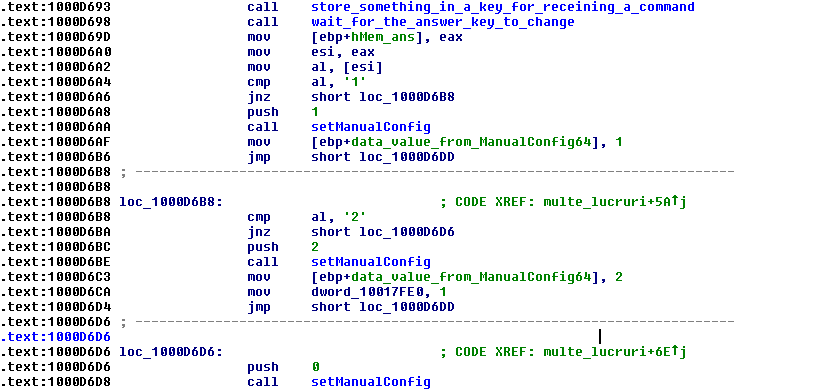Follow CODE XREF multe_lucruri+5A reference
816x392 pixels.
pos(615,202)
